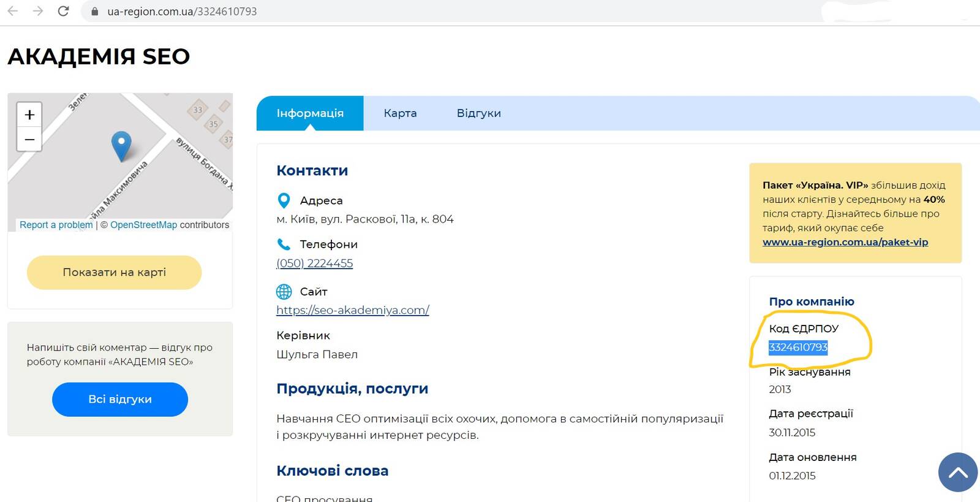Image resolution: width=980 pixels, height=502 pixels.
Task: Click the Всі відгуки button
Action: (120, 399)
